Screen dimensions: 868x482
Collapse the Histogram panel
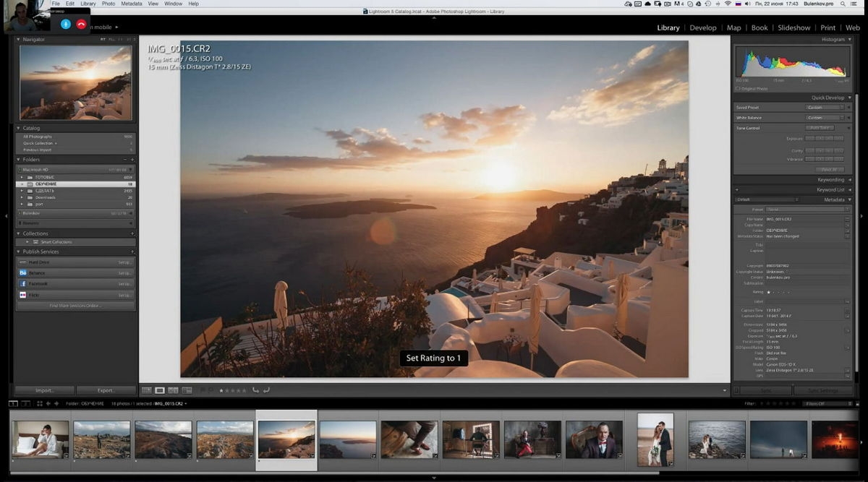(x=849, y=39)
